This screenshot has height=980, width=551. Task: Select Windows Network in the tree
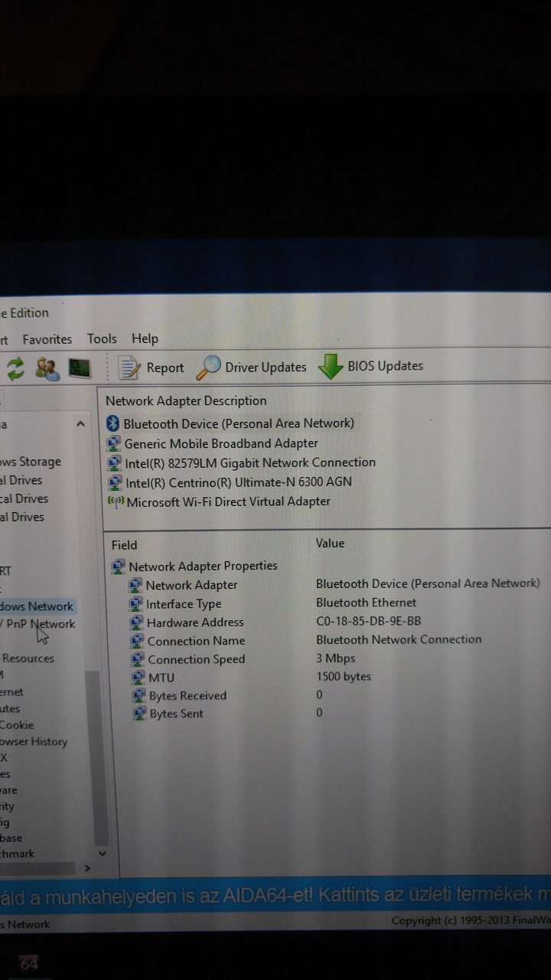37,606
